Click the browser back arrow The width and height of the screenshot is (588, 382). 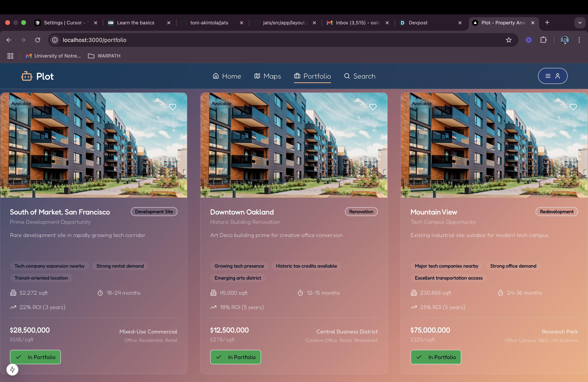(x=9, y=40)
